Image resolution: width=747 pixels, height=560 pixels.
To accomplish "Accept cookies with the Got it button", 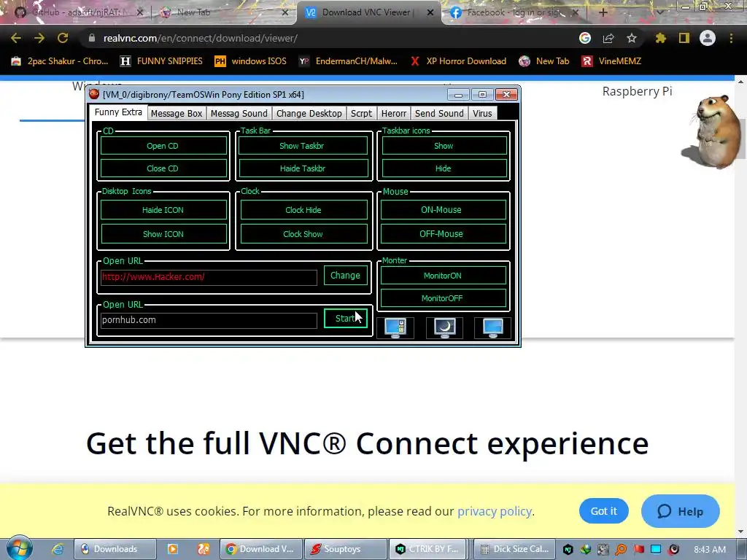I will pos(603,511).
